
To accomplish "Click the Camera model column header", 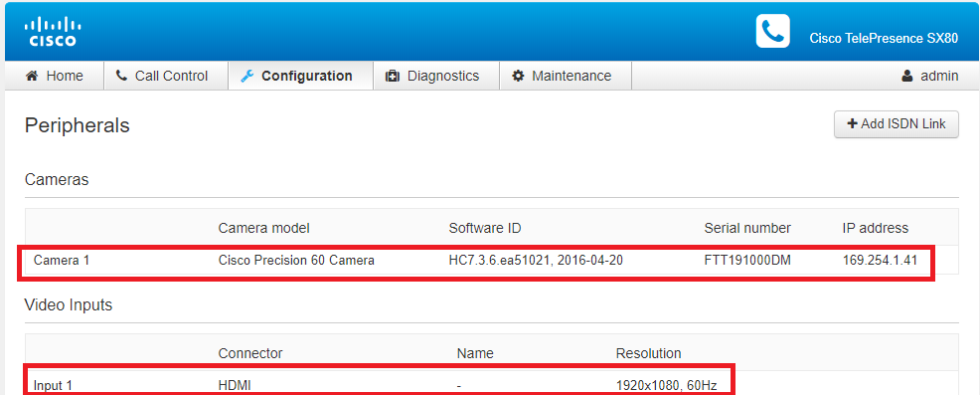I will [263, 228].
